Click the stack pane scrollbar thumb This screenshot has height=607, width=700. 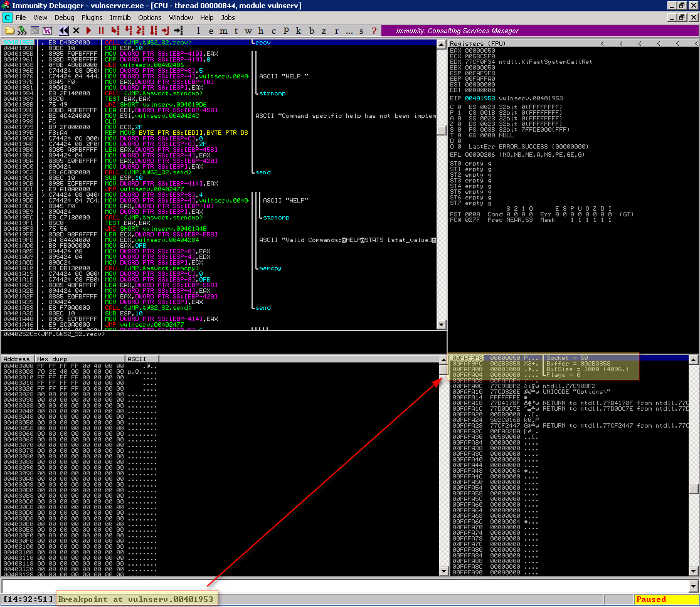(x=693, y=488)
